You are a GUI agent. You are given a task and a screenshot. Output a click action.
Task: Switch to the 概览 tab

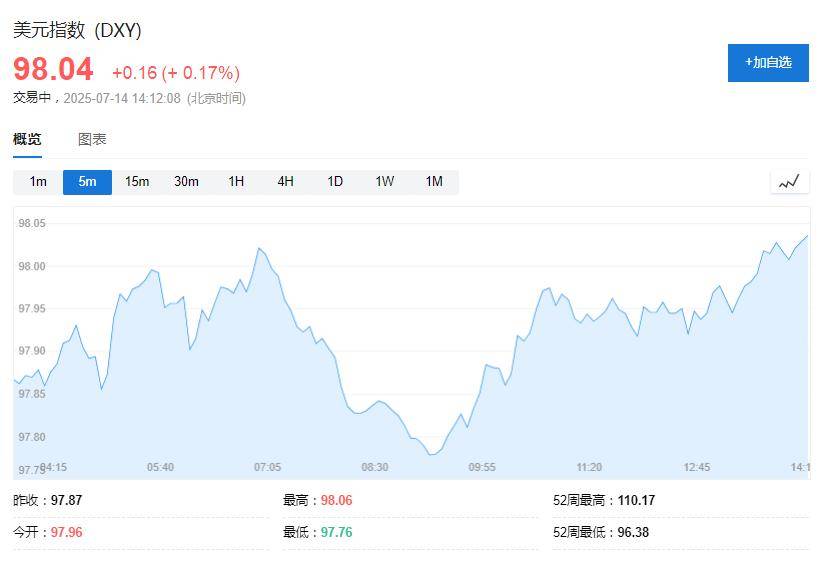(28, 140)
